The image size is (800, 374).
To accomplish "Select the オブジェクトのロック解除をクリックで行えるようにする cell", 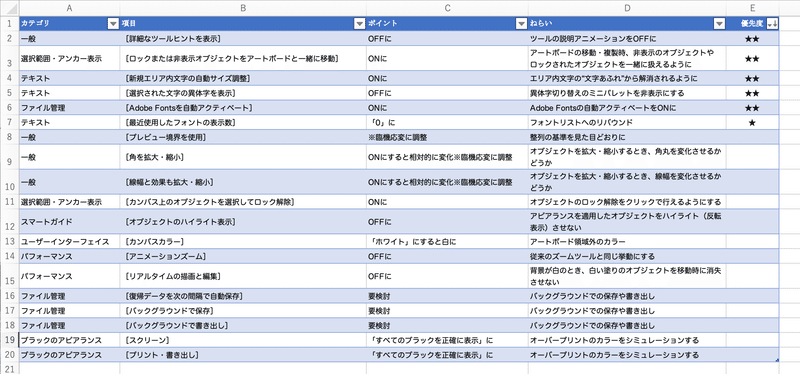I will click(x=627, y=202).
